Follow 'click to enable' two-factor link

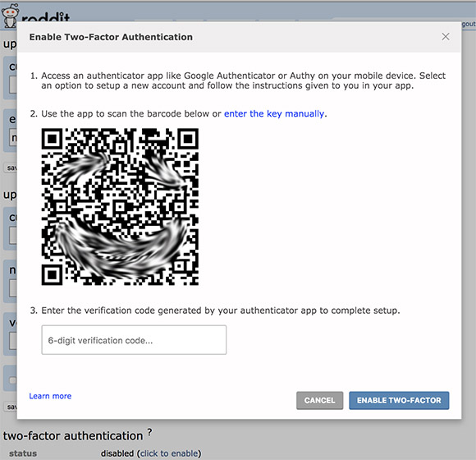coord(169,453)
